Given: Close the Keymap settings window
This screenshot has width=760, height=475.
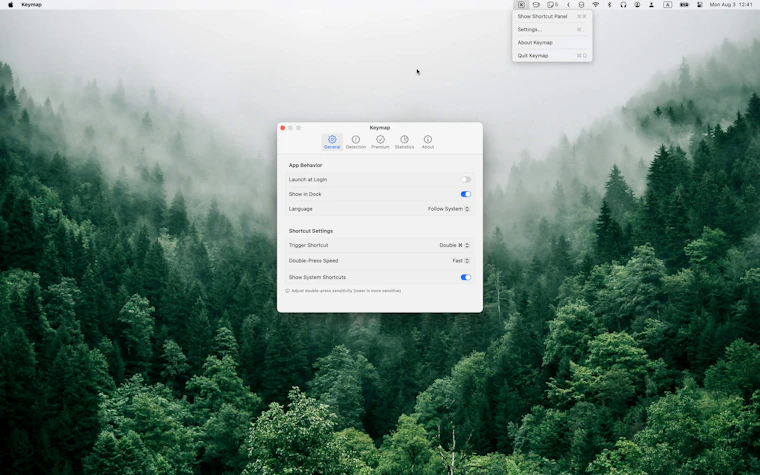Looking at the screenshot, I should [283, 128].
